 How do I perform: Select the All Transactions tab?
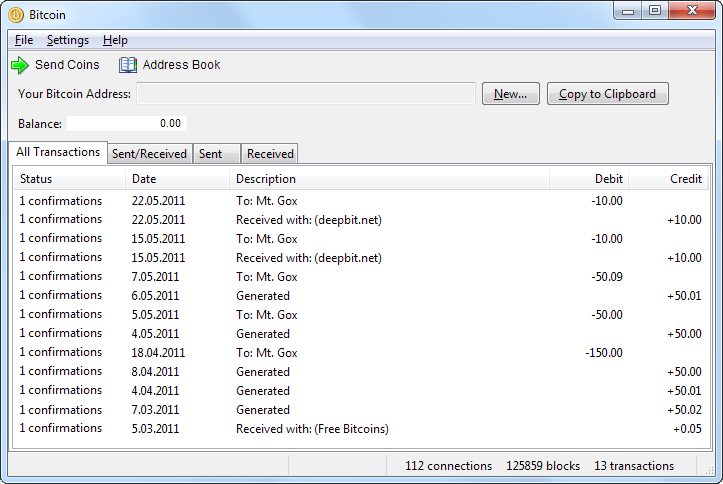[x=58, y=152]
